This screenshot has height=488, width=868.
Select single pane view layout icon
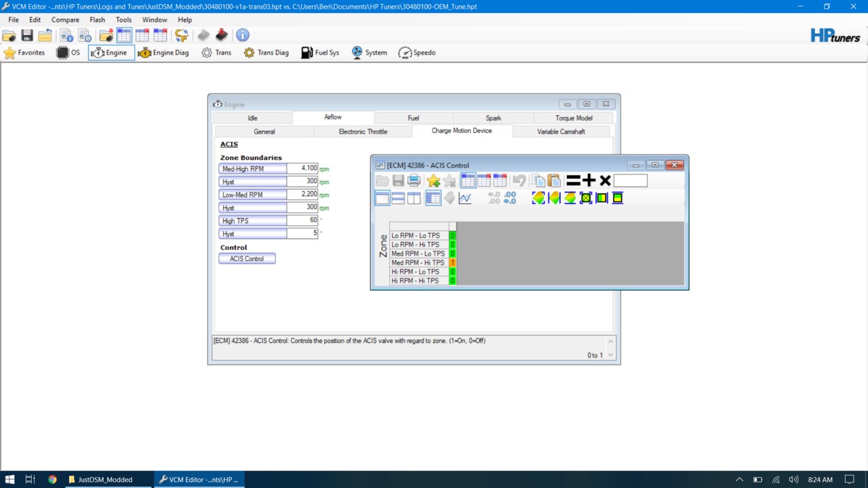pos(382,198)
